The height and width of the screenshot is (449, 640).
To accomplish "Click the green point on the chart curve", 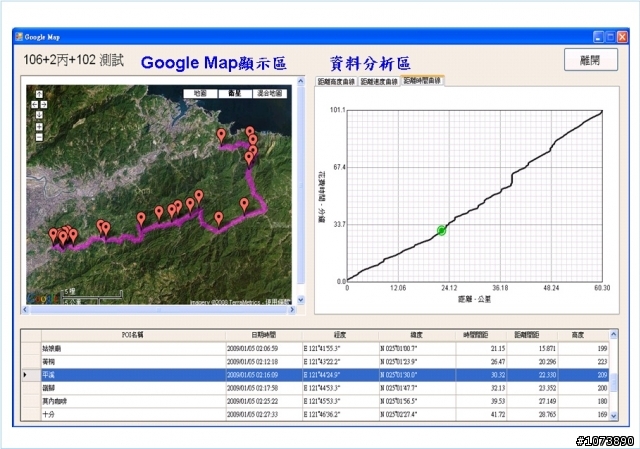I will point(441,231).
